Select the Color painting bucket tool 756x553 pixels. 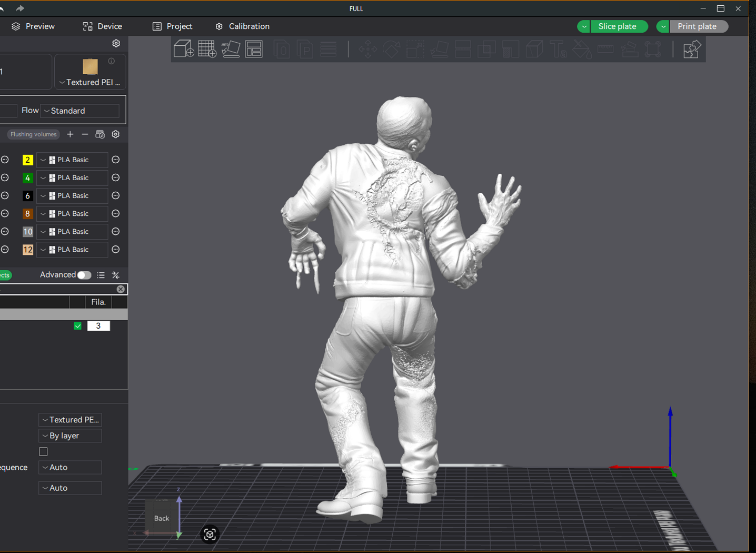582,50
